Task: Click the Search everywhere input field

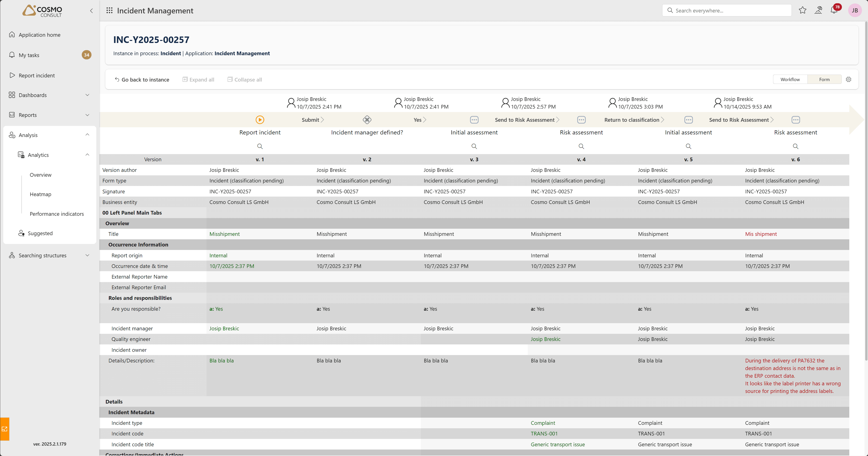Action: point(726,10)
